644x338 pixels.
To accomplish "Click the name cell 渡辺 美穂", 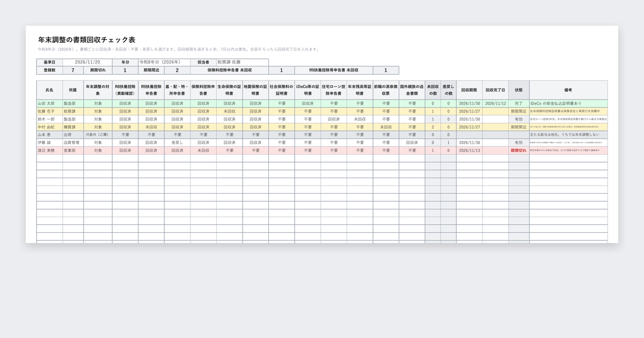I will click(x=49, y=151).
